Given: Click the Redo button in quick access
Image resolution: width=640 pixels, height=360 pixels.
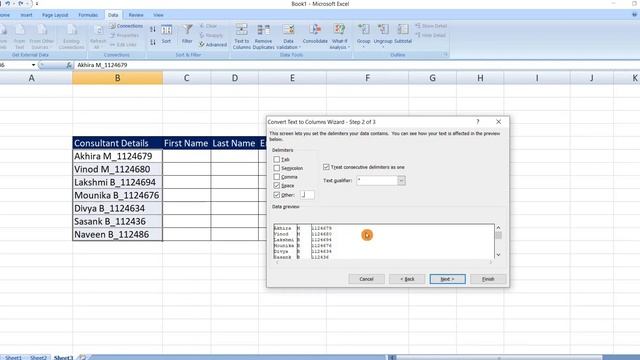Looking at the screenshot, I should 20,4.
